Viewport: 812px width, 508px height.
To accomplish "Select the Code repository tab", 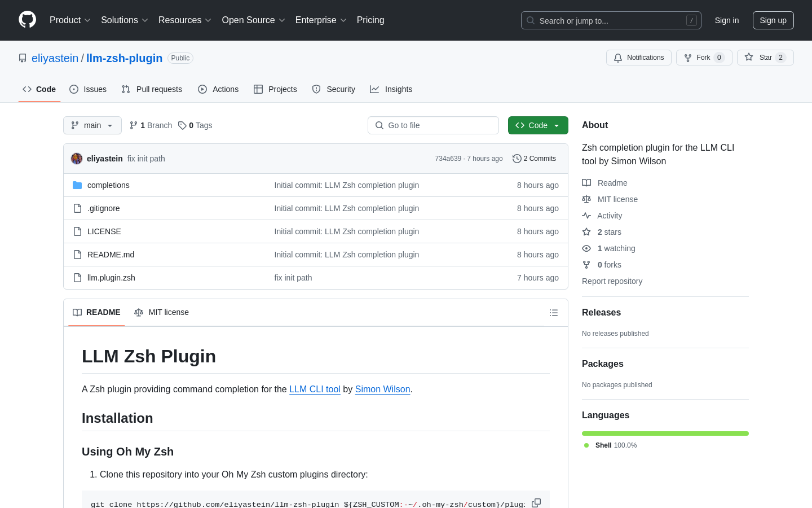I will [39, 89].
